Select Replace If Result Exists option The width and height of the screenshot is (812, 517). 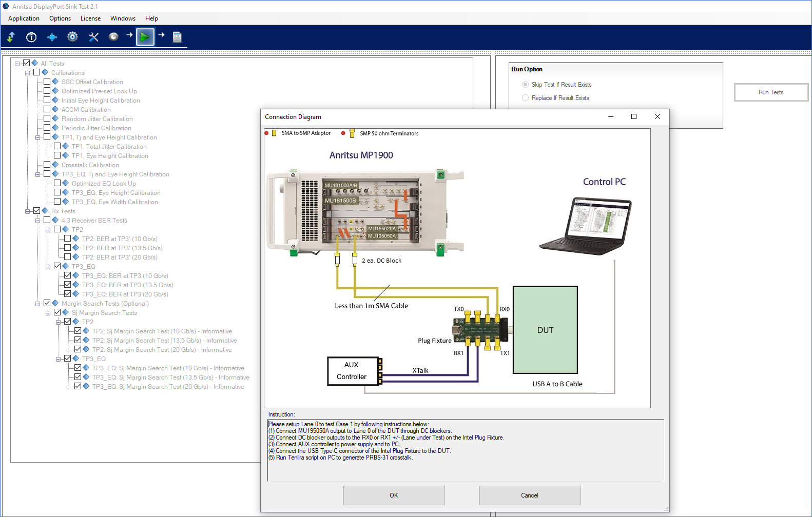point(525,98)
